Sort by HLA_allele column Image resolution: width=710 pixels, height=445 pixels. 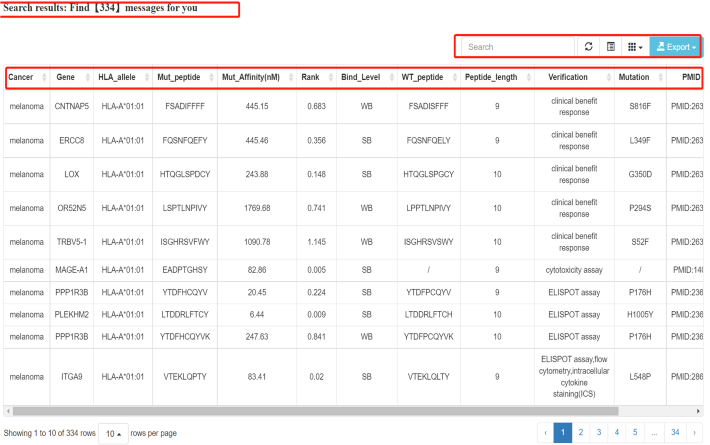pos(119,77)
